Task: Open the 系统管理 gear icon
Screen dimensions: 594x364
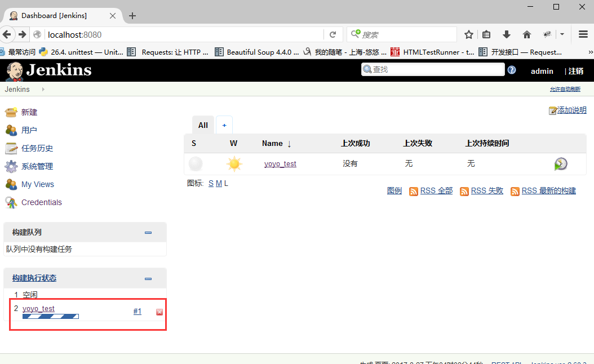Action: 11,166
